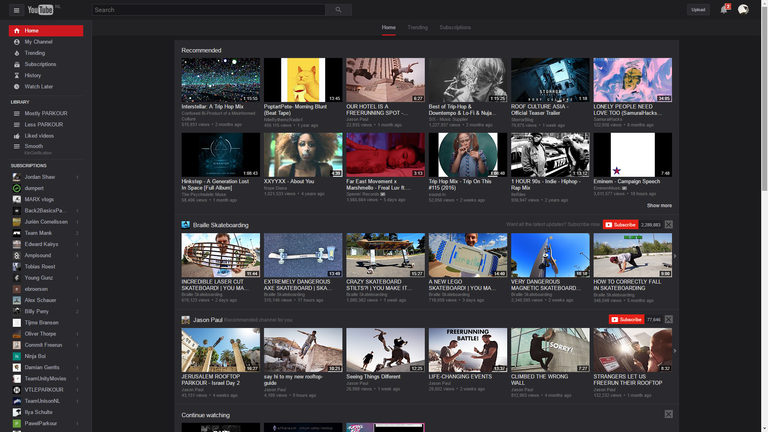Click the Home icon in sidebar
Screen dimensions: 768x432
[17, 31]
